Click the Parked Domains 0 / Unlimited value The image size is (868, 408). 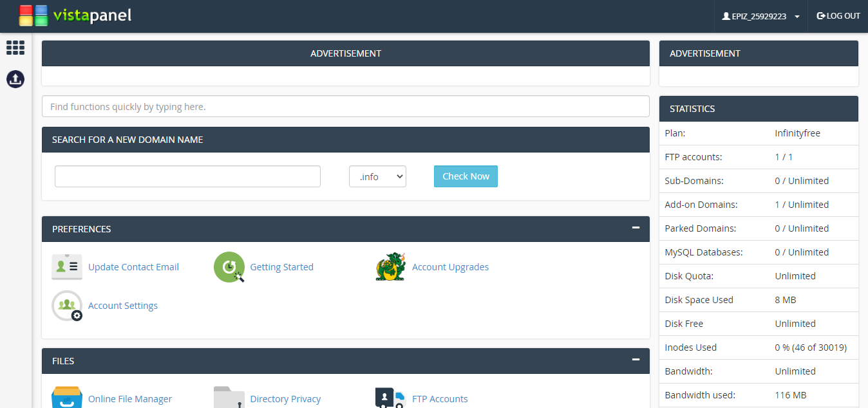[x=802, y=228]
